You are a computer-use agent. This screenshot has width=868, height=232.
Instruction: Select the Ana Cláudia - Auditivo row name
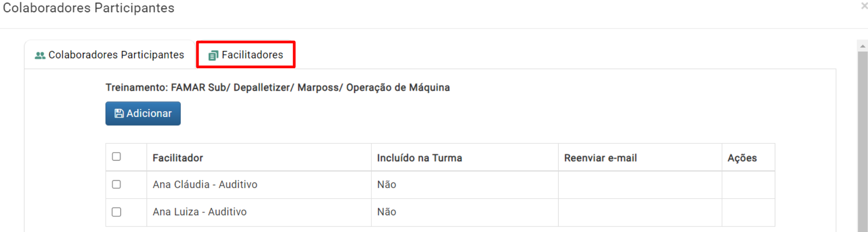pyautogui.click(x=205, y=185)
